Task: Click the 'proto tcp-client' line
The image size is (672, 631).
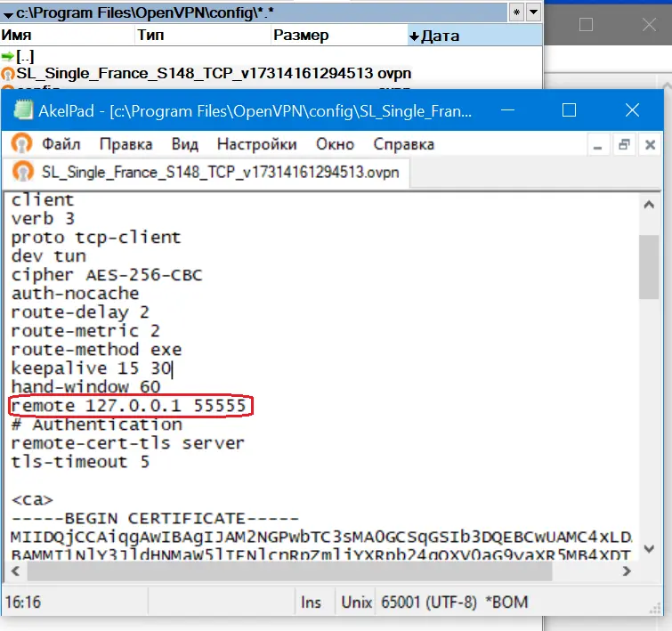Action: click(x=96, y=237)
